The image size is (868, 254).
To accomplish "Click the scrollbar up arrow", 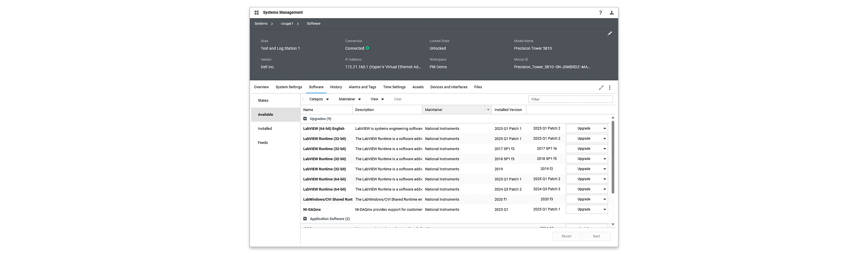I will point(613,118).
